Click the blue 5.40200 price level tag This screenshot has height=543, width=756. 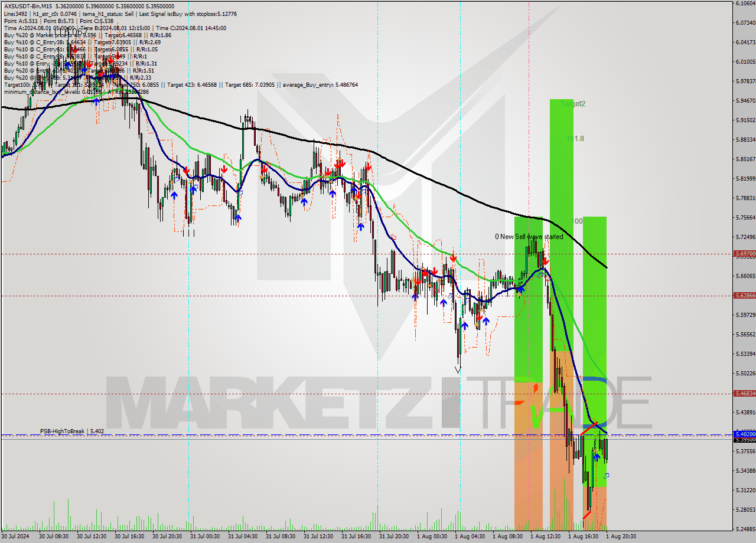[x=744, y=433]
